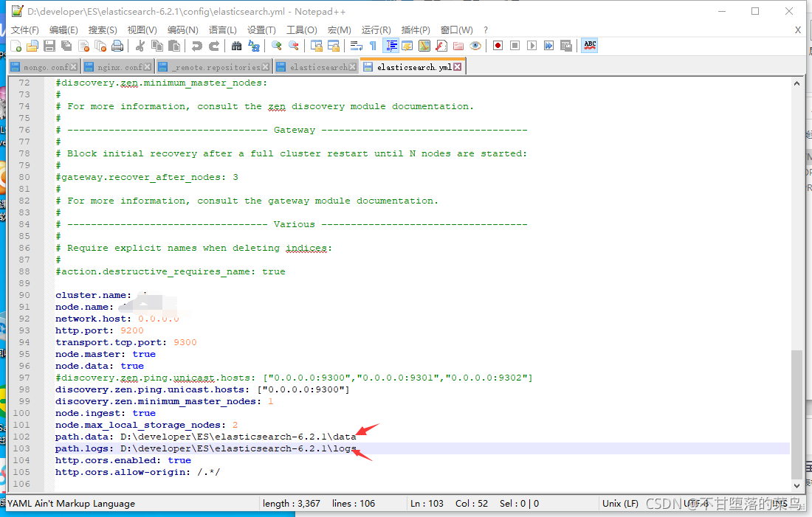The height and width of the screenshot is (517, 812).
Task: Open the 窗口(W) menu
Action: (457, 30)
